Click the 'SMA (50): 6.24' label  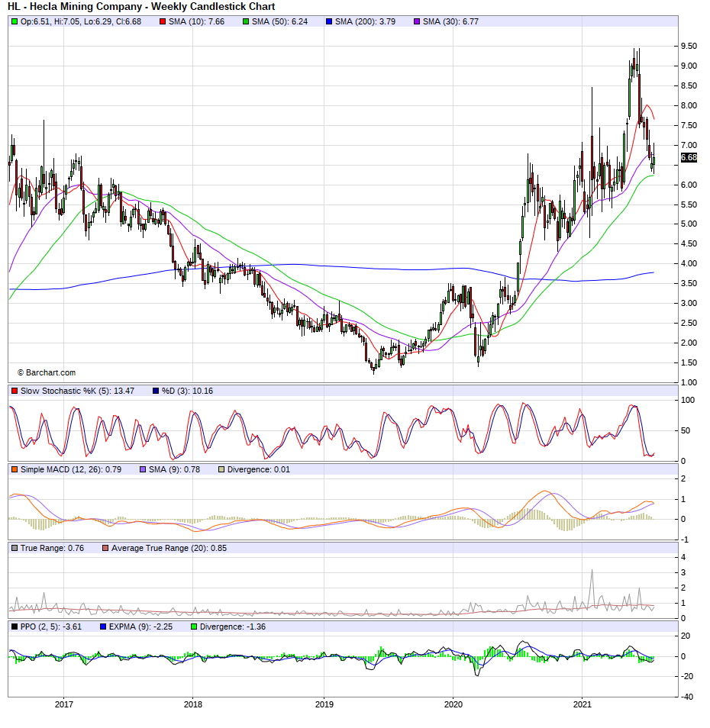pos(279,21)
